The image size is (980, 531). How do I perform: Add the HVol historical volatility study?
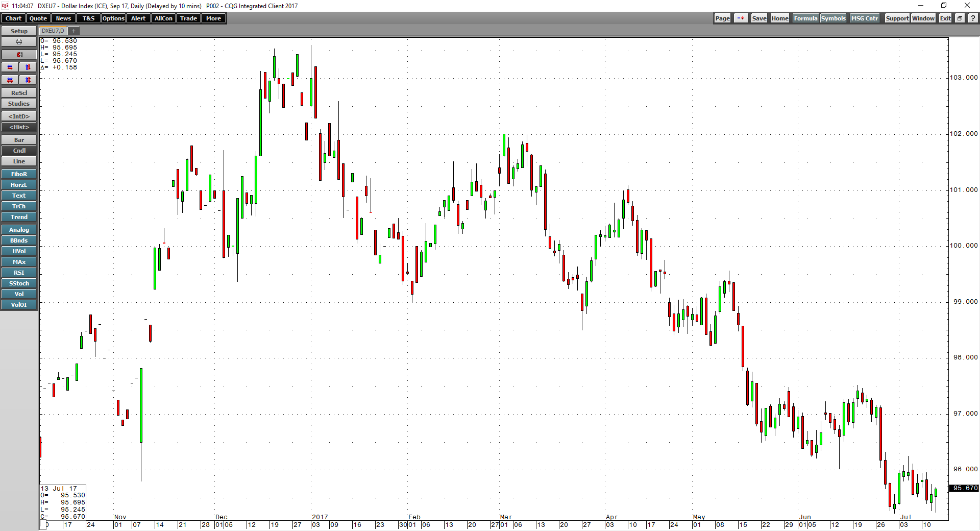(x=19, y=251)
